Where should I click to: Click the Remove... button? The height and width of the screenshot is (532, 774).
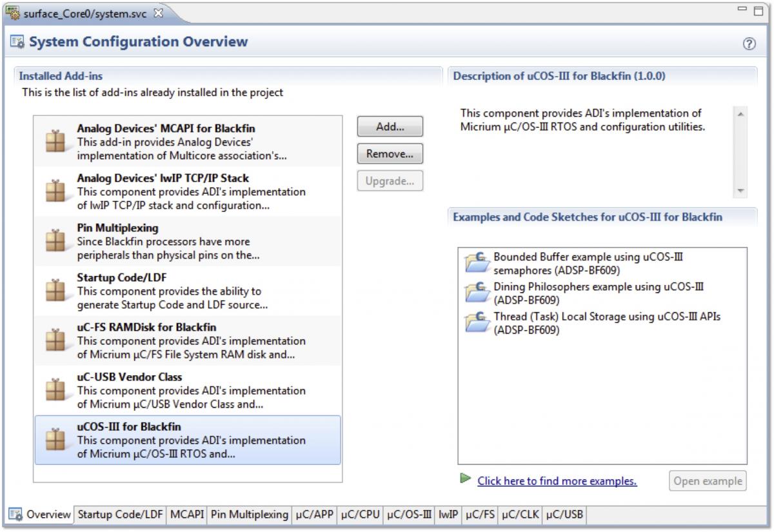tap(390, 154)
